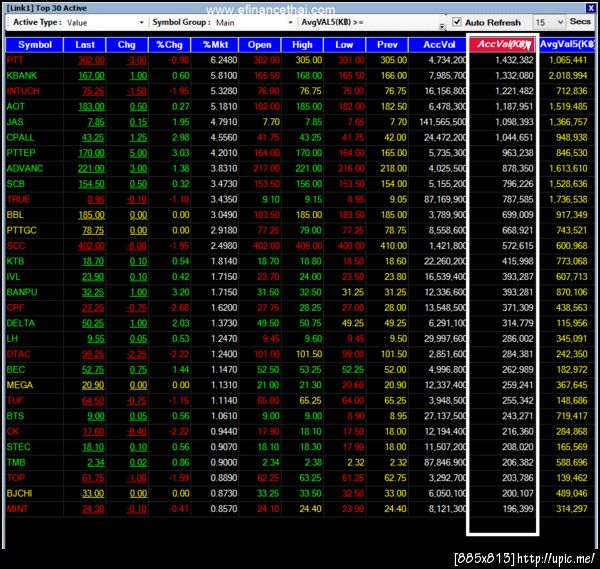Open the Active Type dropdown showing Value
The height and width of the screenshot is (569, 600).
(x=105, y=23)
